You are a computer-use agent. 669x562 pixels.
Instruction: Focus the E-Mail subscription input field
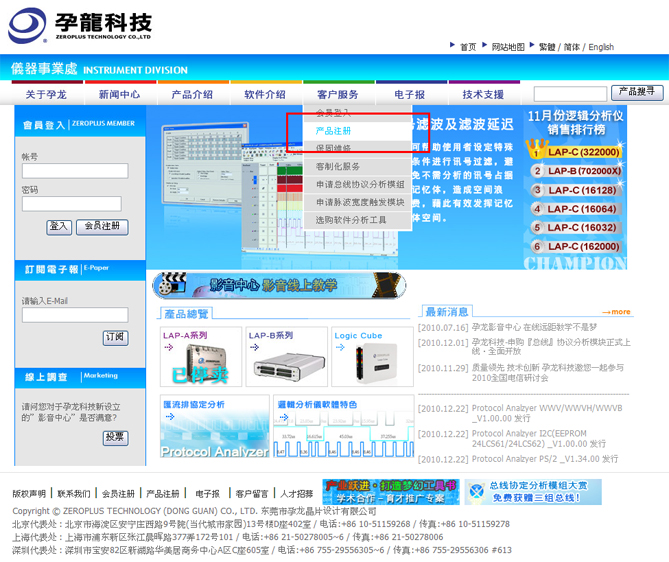(75, 315)
